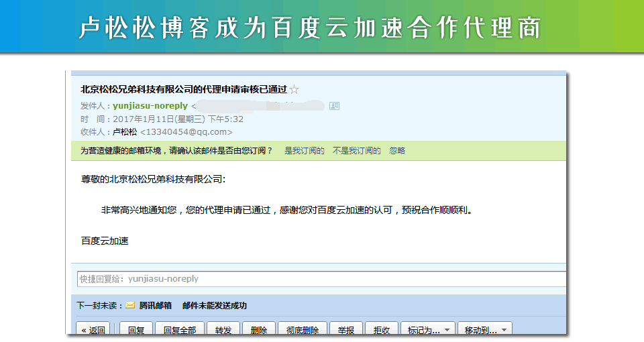This screenshot has height=342, width=644.
Task: Click the 转发 button
Action: (223, 329)
